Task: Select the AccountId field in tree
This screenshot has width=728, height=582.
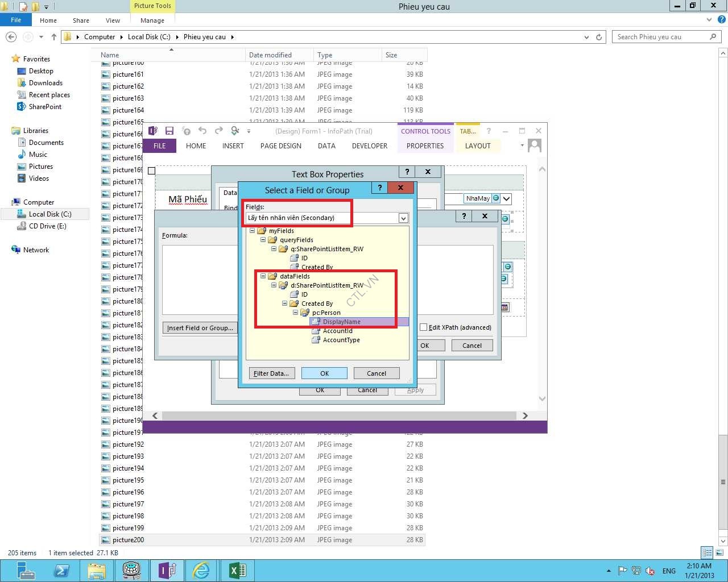Action: click(x=337, y=331)
